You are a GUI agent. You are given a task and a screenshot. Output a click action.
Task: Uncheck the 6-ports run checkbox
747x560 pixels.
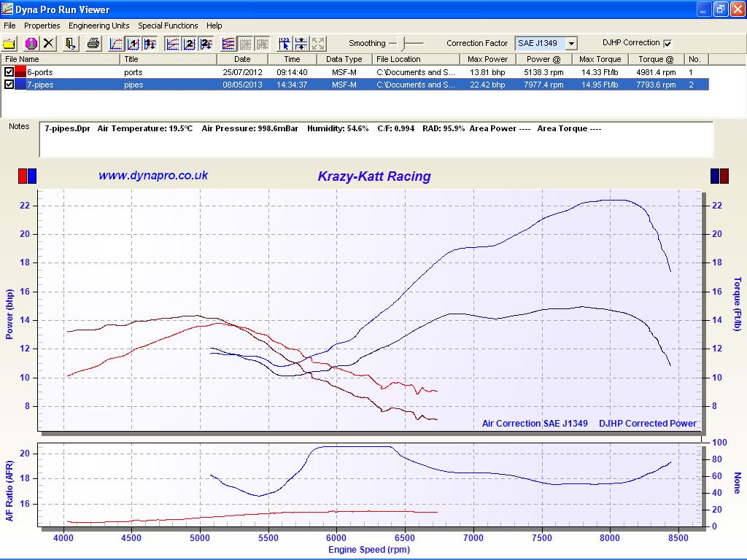(x=9, y=72)
